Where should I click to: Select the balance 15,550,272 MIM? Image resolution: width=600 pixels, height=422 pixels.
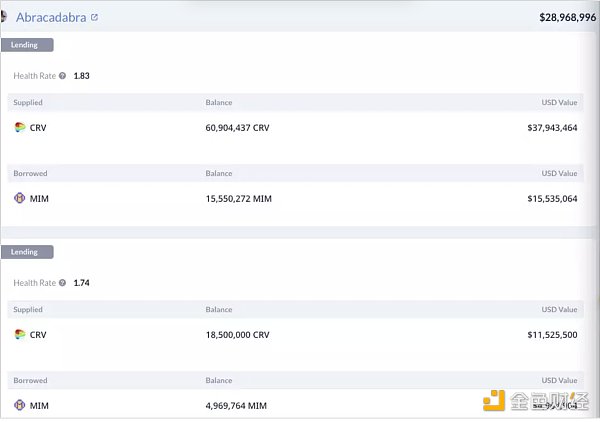click(239, 199)
